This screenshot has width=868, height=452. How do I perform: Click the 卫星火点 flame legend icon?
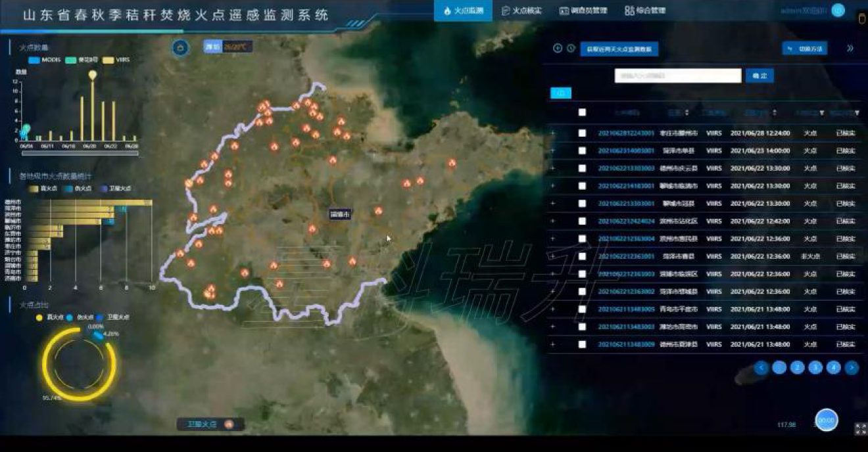pyautogui.click(x=229, y=424)
